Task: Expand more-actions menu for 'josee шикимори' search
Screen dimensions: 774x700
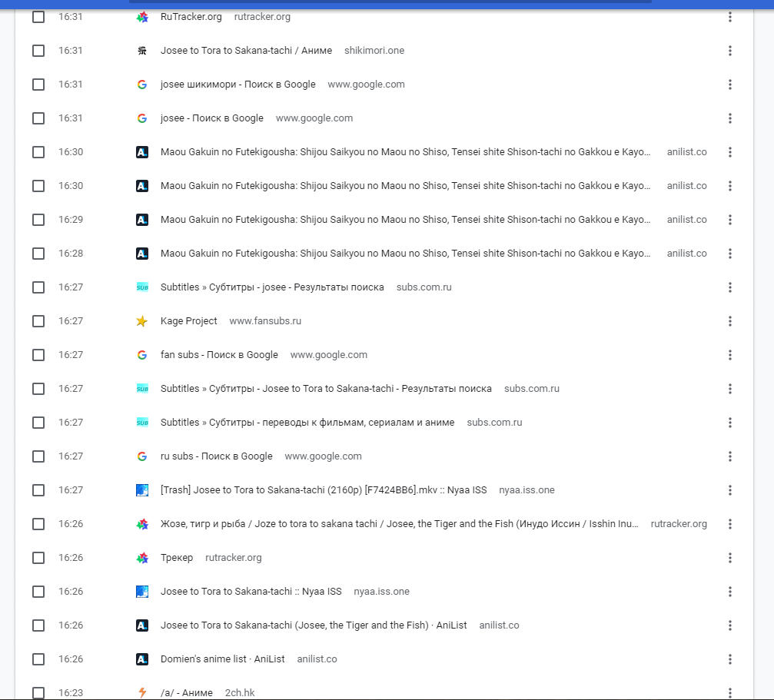Action: tap(729, 85)
